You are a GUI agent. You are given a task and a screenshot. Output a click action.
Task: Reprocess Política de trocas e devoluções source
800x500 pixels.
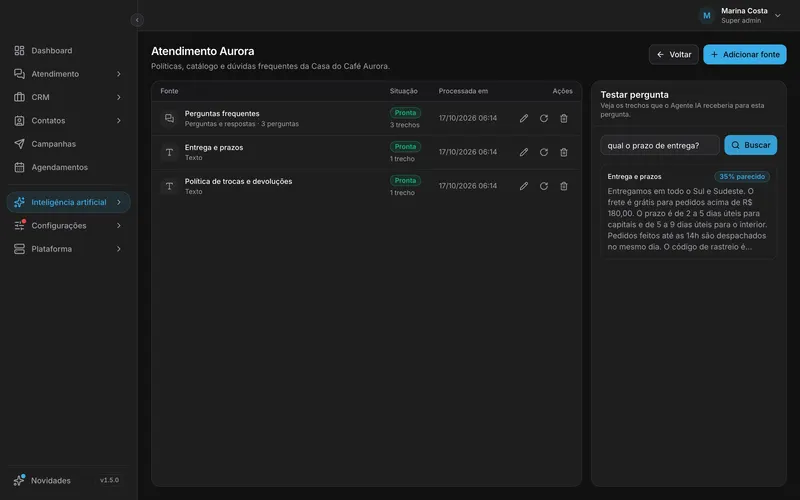point(544,186)
